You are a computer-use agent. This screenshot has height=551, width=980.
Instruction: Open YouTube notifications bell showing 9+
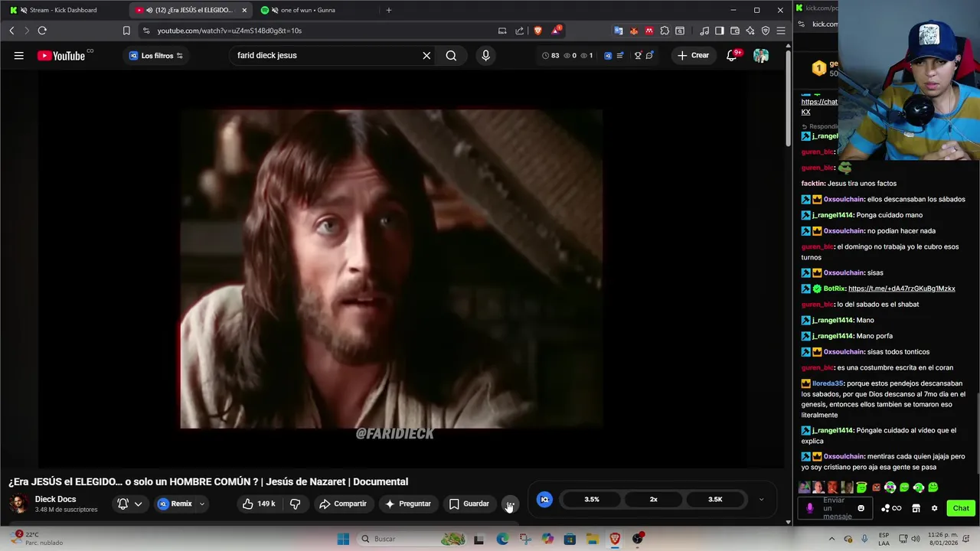[x=732, y=55]
